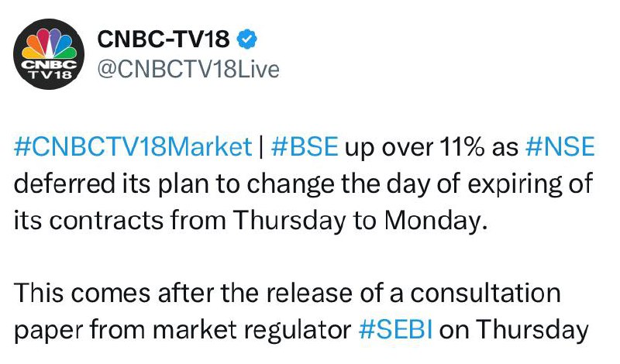Open the CNBC-TV18 profile avatar
Screen dimensions: 620x364
[x=48, y=54]
